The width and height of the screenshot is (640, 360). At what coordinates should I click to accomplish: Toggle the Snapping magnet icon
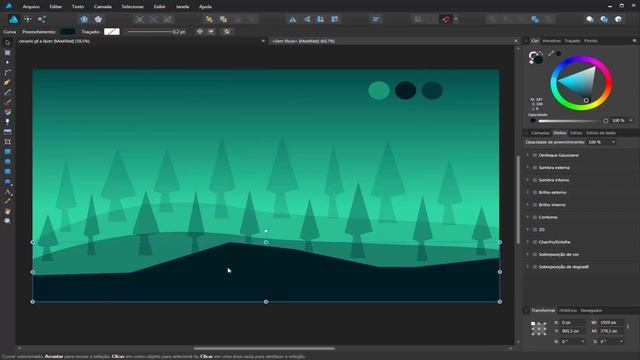coord(446,19)
